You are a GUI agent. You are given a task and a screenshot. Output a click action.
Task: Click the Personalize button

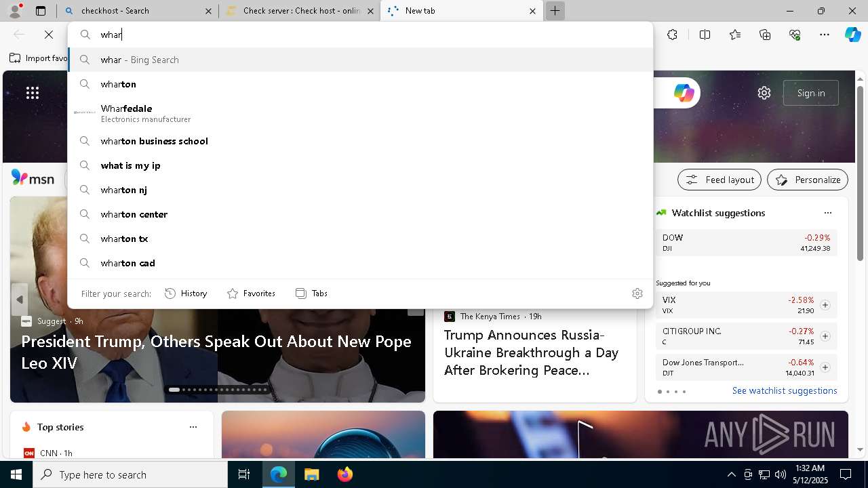pyautogui.click(x=808, y=180)
